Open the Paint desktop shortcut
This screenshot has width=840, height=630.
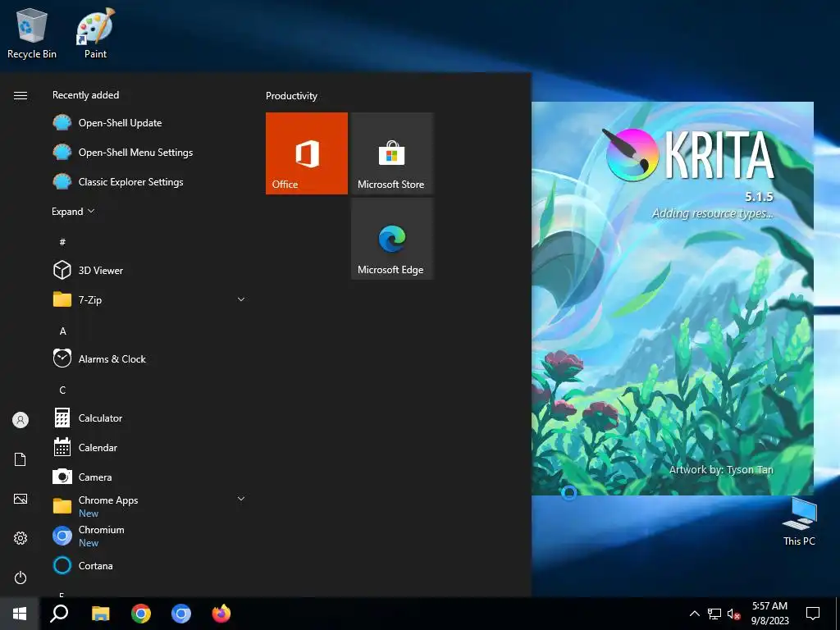[x=95, y=34]
